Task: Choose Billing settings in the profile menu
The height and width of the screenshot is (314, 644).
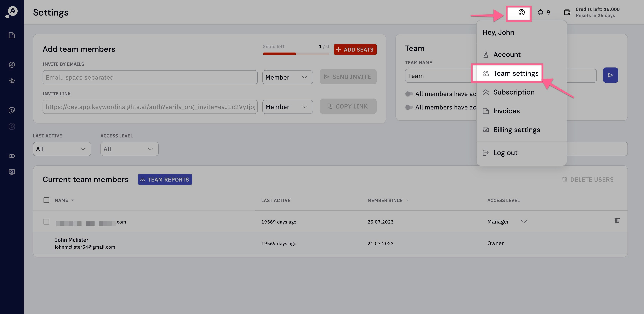Action: [516, 130]
